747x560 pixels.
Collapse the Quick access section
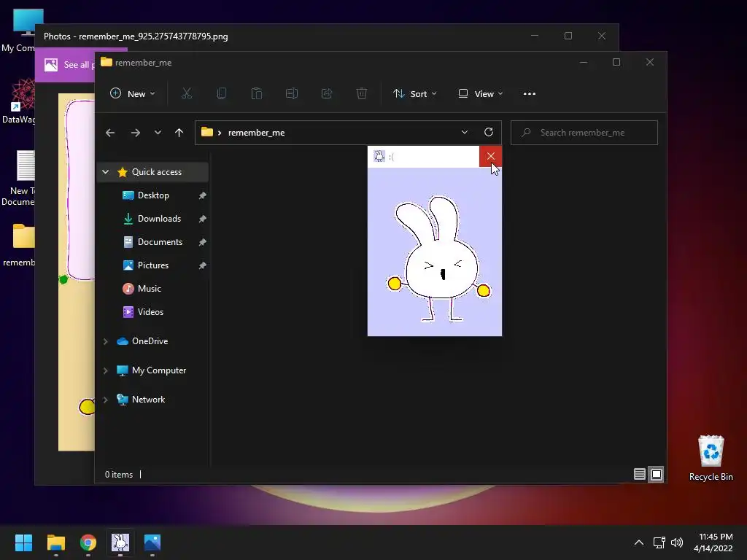click(x=106, y=172)
